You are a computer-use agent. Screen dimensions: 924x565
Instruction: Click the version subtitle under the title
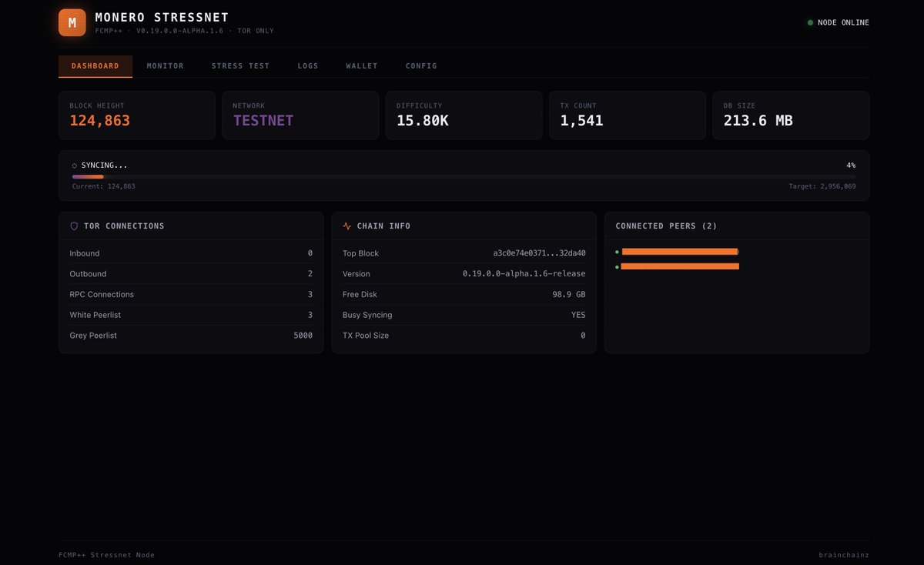pos(184,31)
